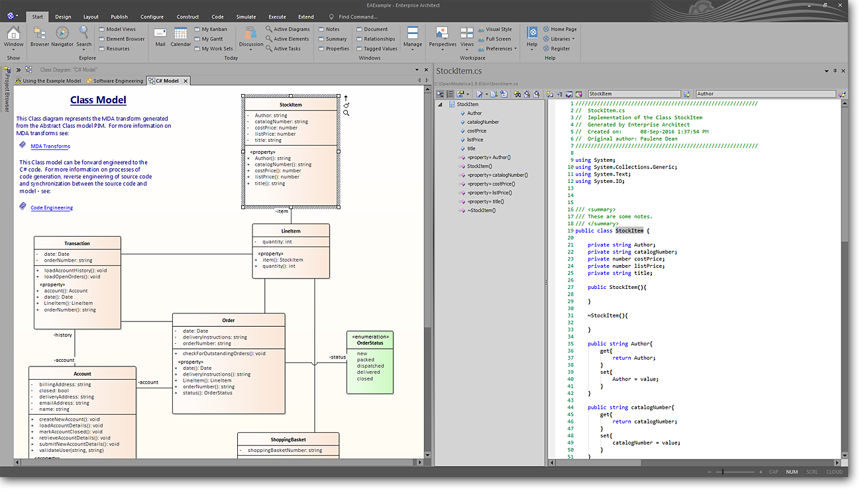The width and height of the screenshot is (868, 497).
Task: Follow the MDA Transforms link
Action: pos(50,146)
